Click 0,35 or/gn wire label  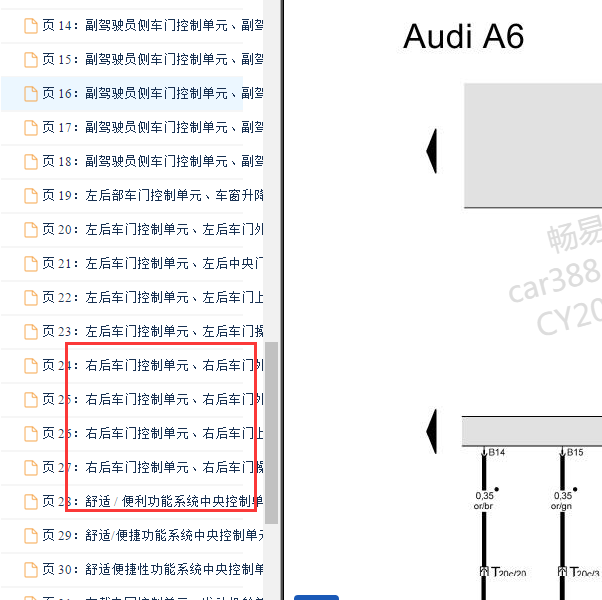(562, 501)
